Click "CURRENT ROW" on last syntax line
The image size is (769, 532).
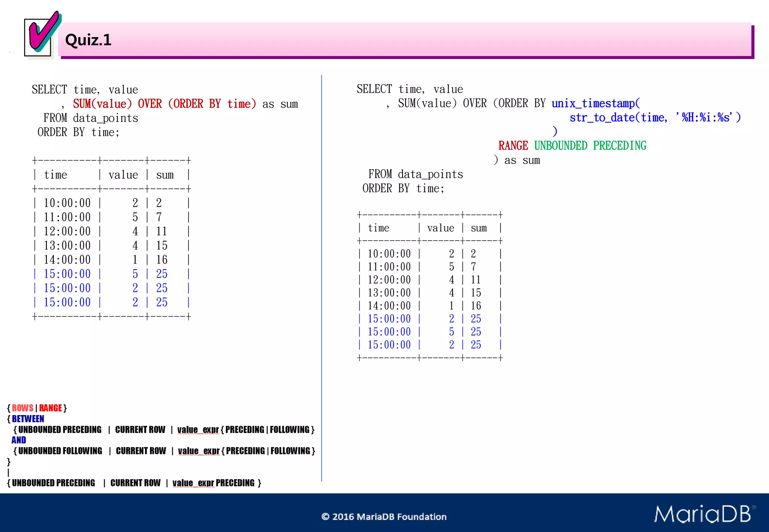[x=135, y=483]
